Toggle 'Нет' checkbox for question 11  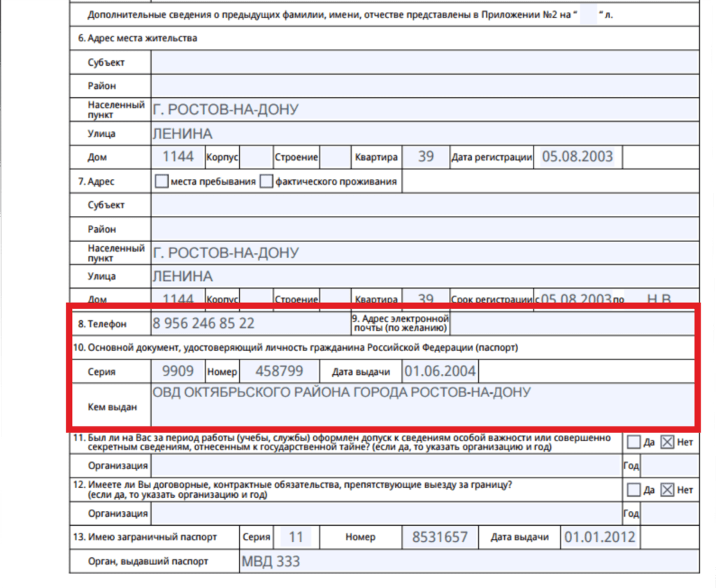tap(667, 442)
